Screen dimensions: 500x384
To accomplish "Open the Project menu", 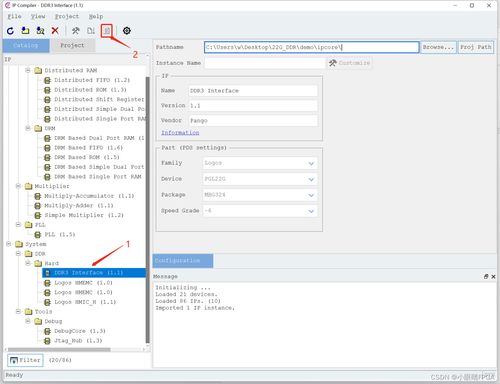I will pyautogui.click(x=67, y=16).
